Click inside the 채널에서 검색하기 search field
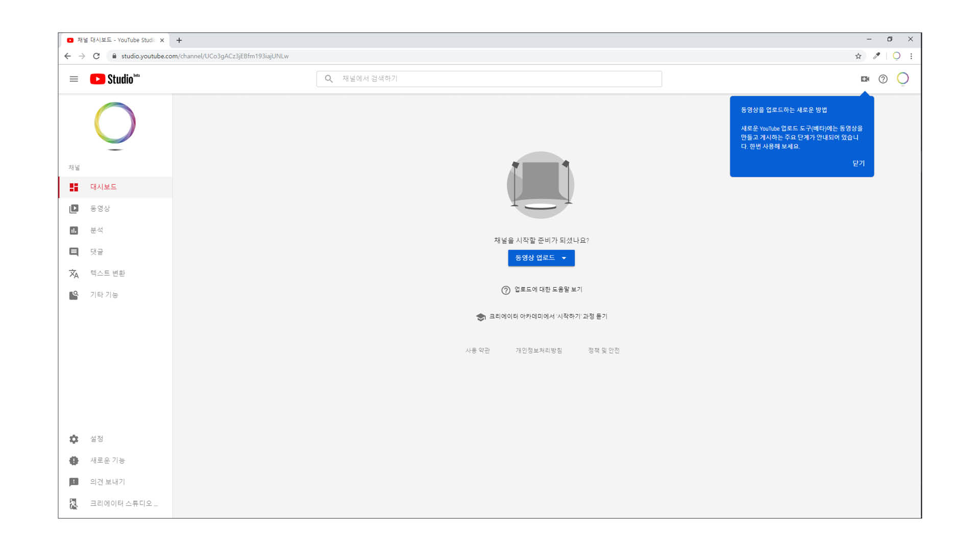 pyautogui.click(x=489, y=79)
